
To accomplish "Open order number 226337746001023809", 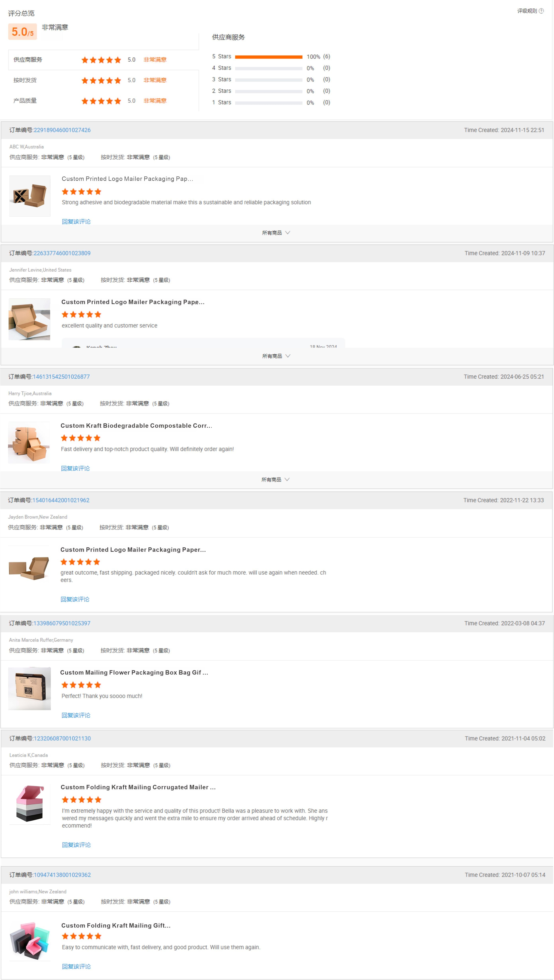I will click(62, 253).
